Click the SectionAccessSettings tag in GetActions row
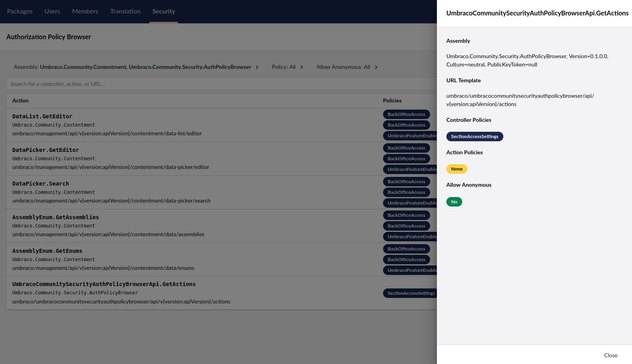632x364 pixels. pyautogui.click(x=410, y=293)
